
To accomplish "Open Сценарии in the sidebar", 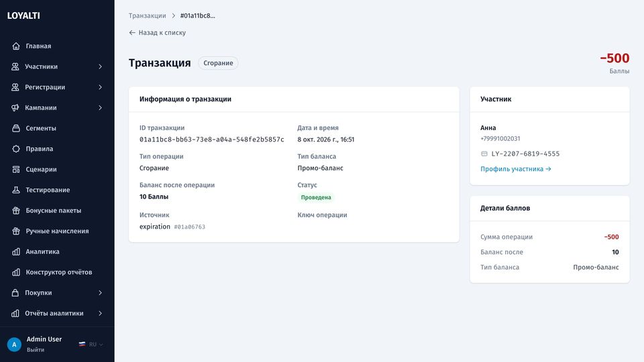I will tap(57, 169).
